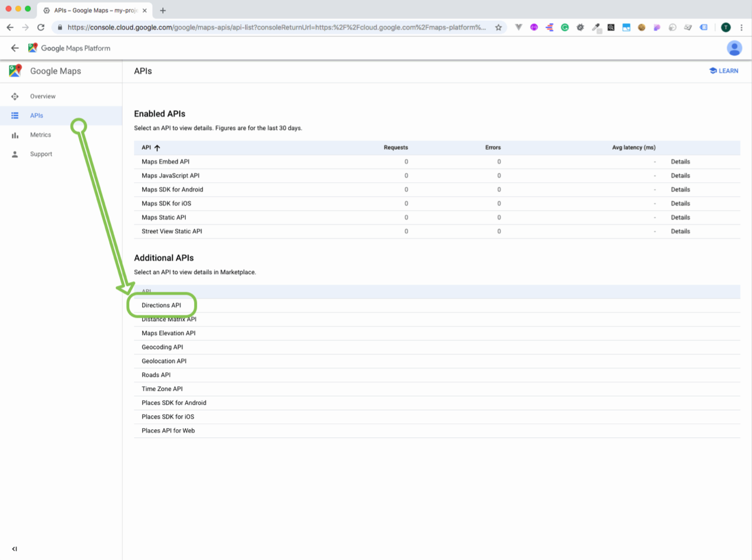Select Geocoding API

[x=437, y=347]
